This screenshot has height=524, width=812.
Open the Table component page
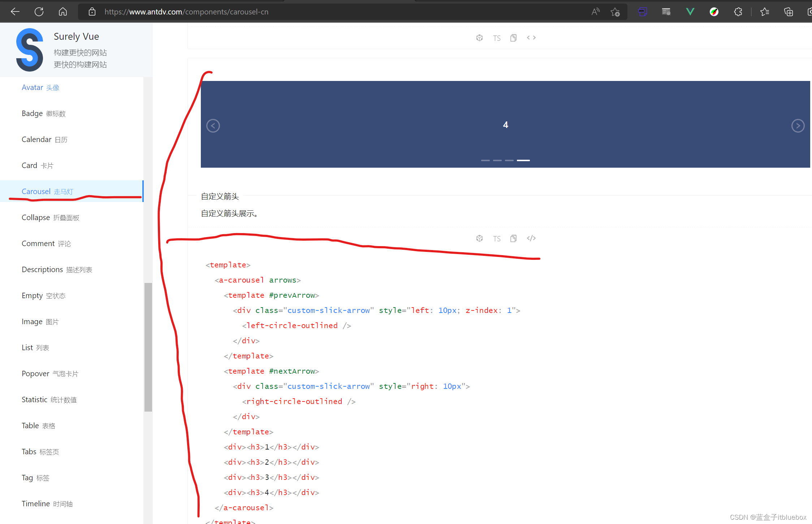[x=39, y=426]
